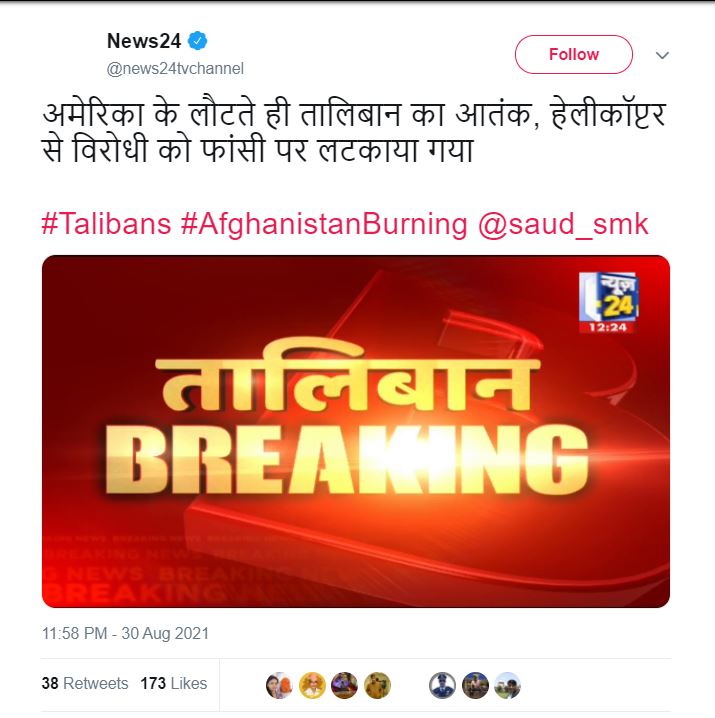The image size is (715, 718).
Task: View the 173 Likes list
Action: [174, 683]
